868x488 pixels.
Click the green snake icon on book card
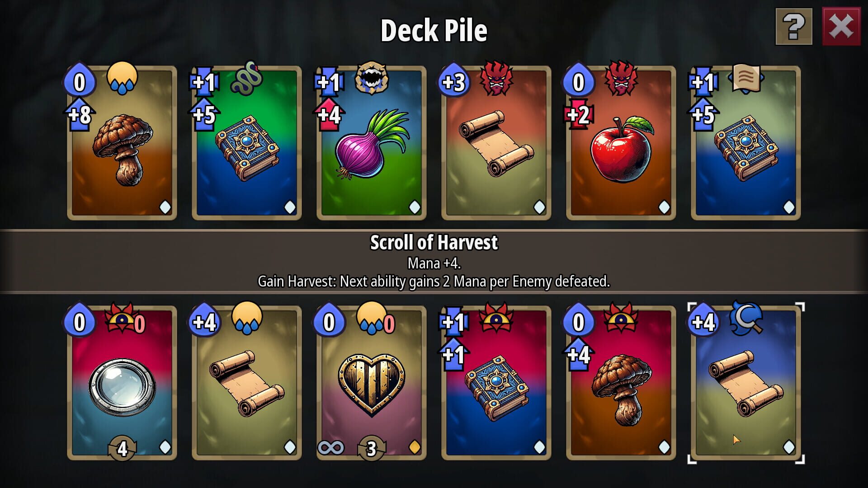click(x=246, y=78)
